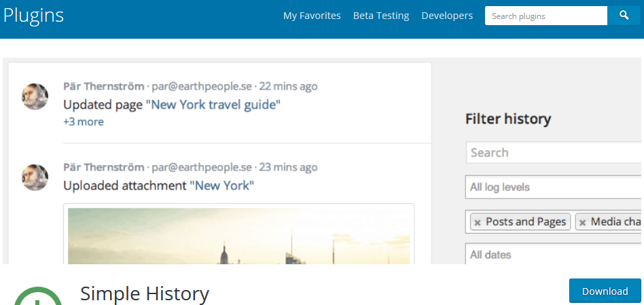
Task: Click the Simple History plugin logo icon
Action: pyautogui.click(x=38, y=296)
